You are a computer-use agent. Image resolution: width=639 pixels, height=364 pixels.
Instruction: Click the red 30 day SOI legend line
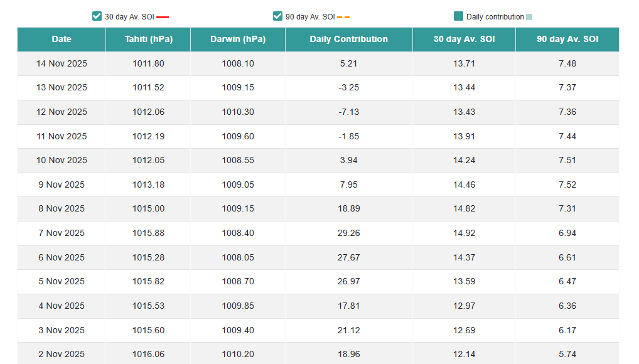click(x=163, y=17)
